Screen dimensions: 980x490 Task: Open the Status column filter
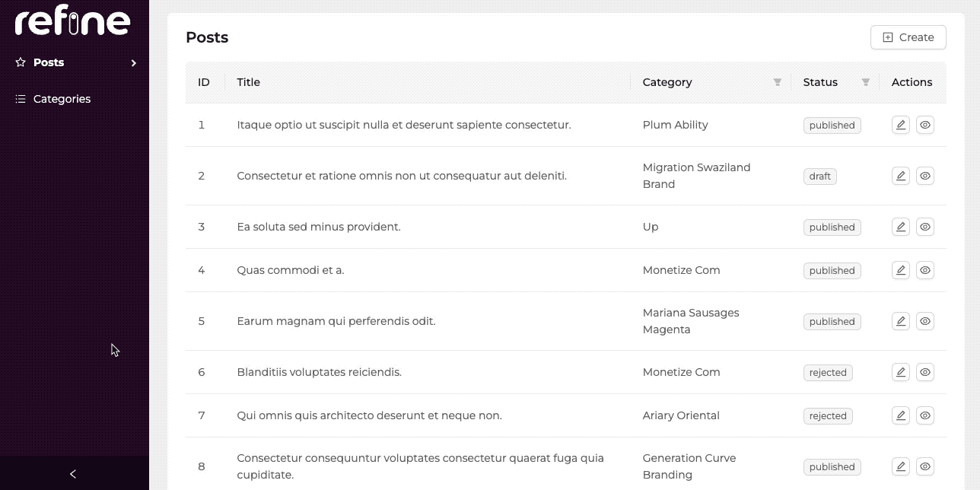865,82
